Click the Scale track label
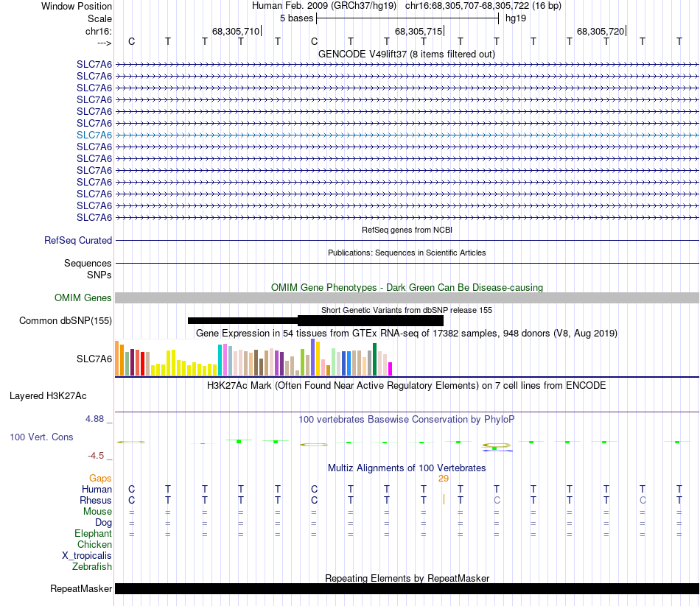The image size is (700, 606). (x=99, y=18)
